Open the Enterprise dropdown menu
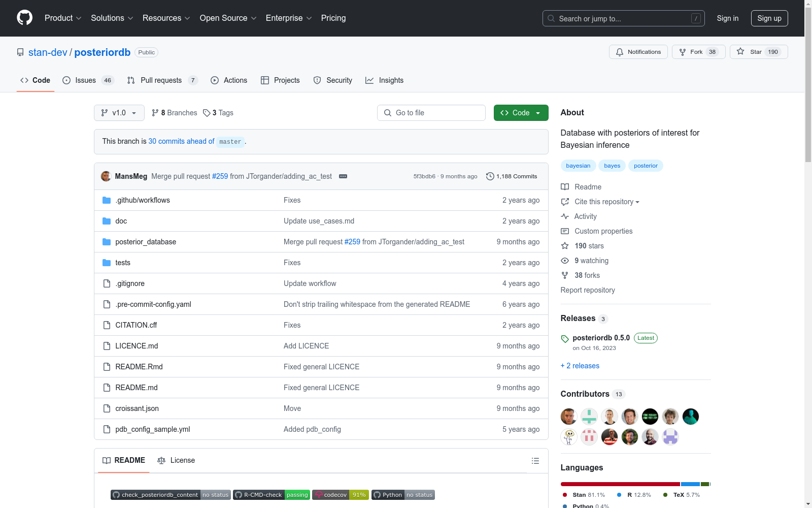Image resolution: width=812 pixels, height=508 pixels. click(x=289, y=18)
